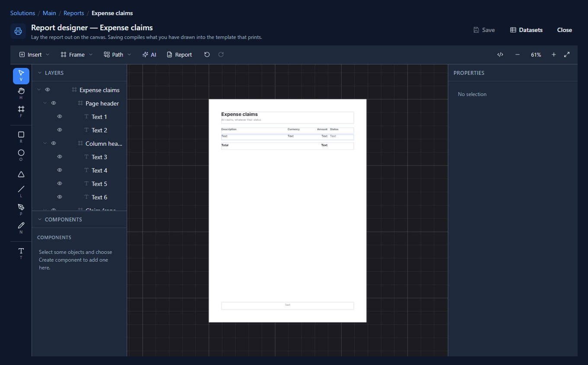Select the Rectangle shape tool
Viewport: 588px width, 365px height.
(21, 137)
